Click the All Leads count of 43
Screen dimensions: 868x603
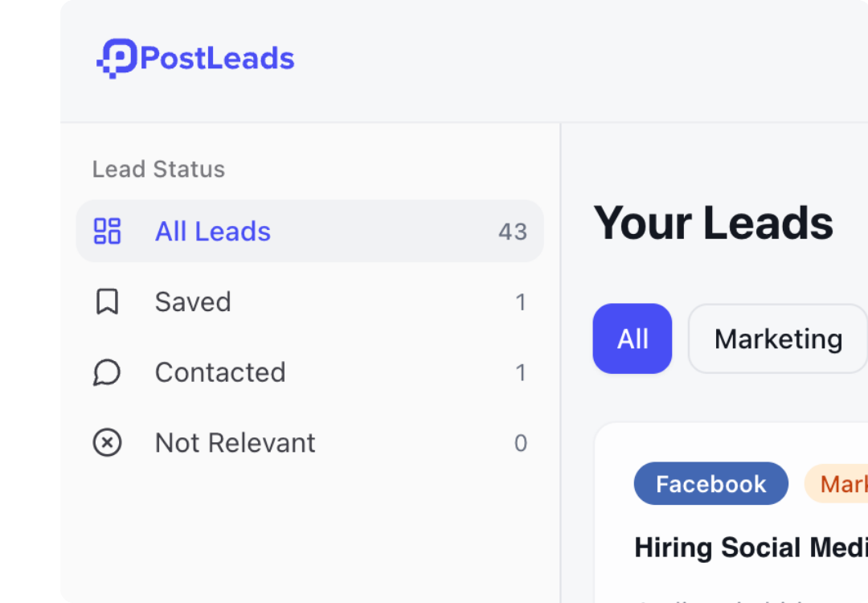513,232
